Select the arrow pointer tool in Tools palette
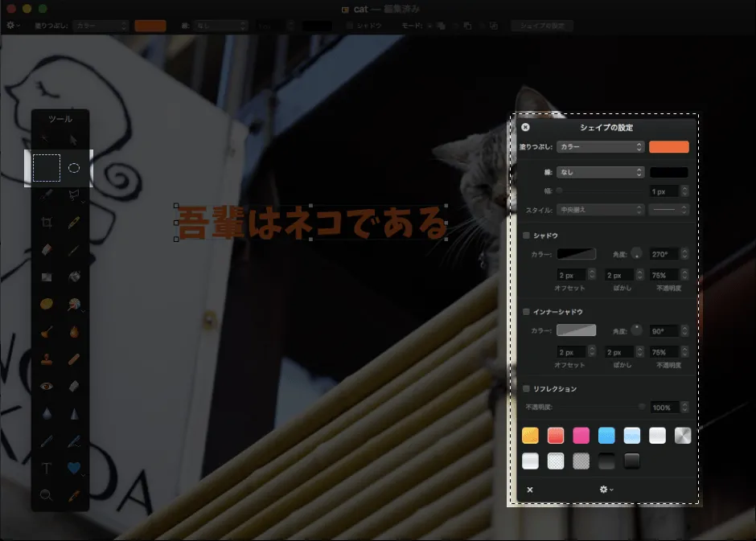Image resolution: width=756 pixels, height=541 pixels. tap(73, 140)
